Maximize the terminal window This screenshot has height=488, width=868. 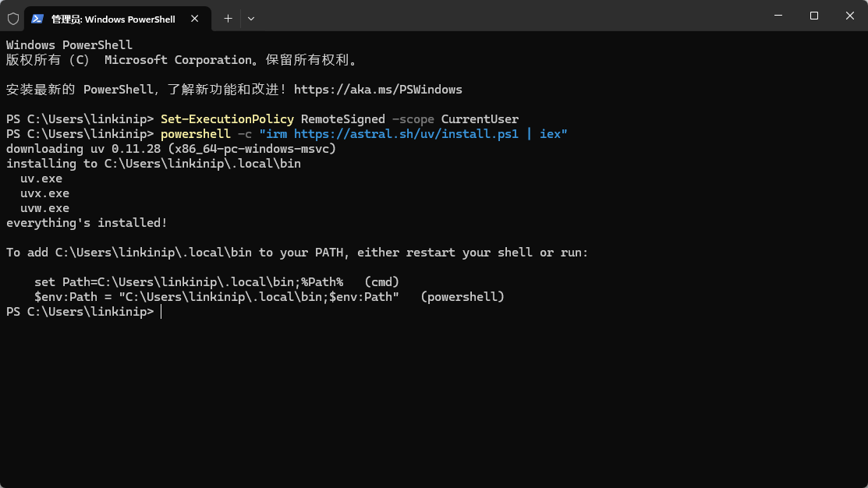point(813,16)
